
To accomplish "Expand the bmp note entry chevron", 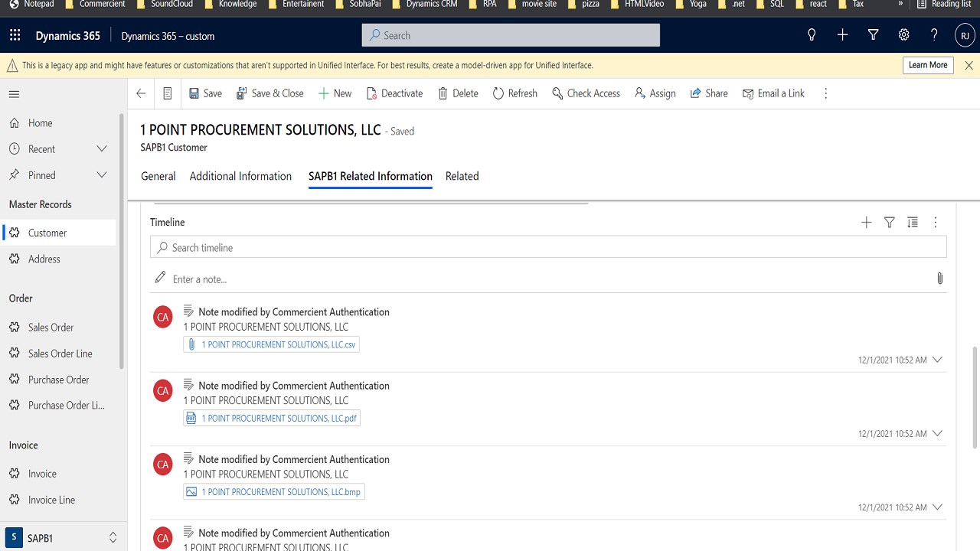I will coord(937,507).
